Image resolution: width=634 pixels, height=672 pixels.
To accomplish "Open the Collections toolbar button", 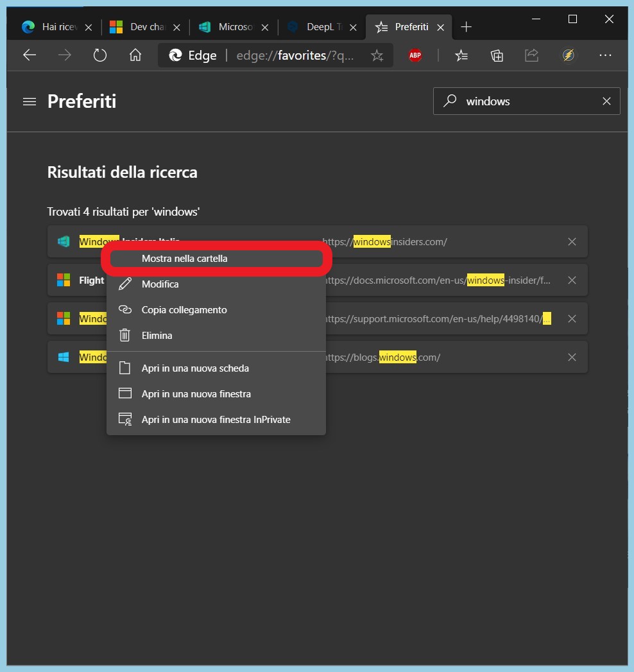I will click(x=497, y=55).
